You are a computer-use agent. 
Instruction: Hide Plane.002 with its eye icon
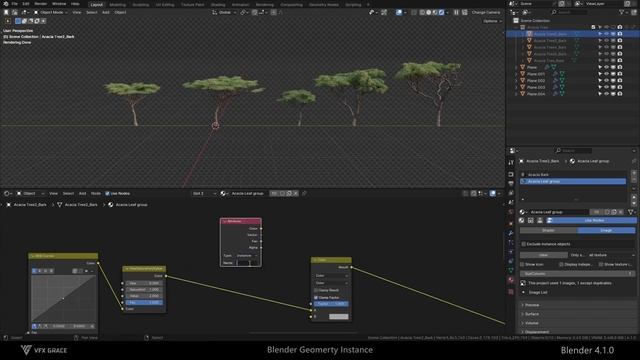607,80
